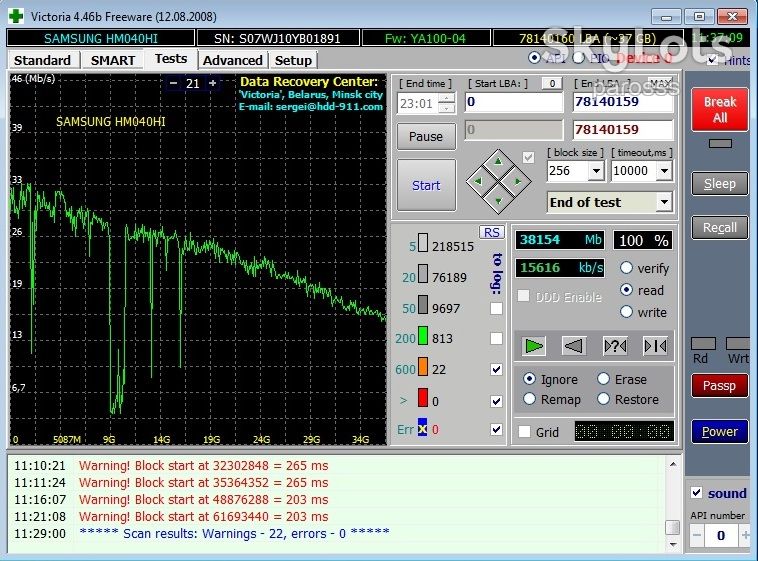Viewport: 758px width, 561px height.
Task: Click the red Break All button
Action: [x=720, y=109]
